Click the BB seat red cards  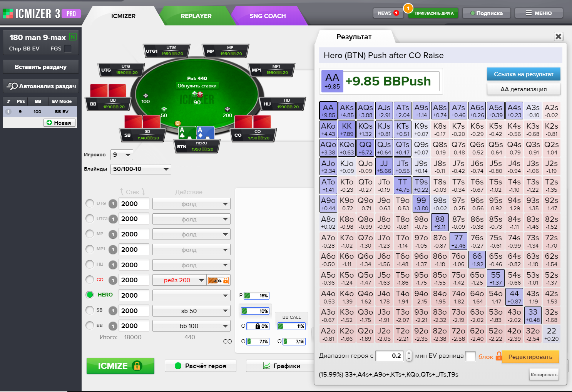pos(108,90)
